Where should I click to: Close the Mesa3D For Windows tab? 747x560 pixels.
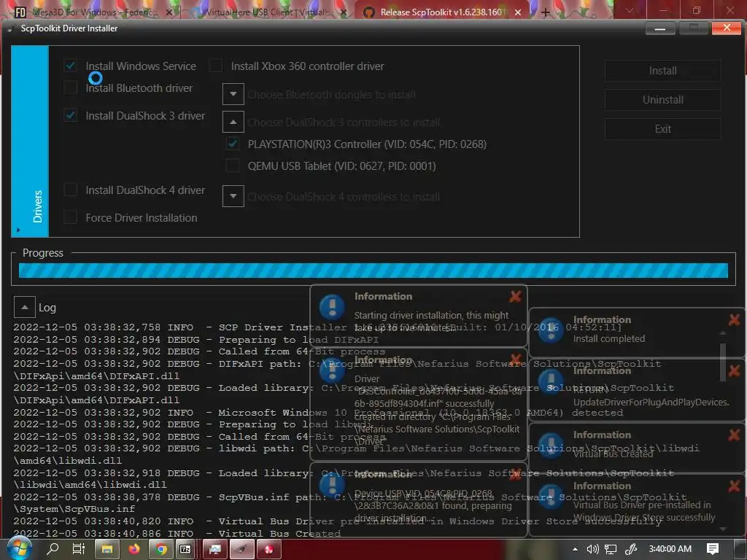point(169,12)
